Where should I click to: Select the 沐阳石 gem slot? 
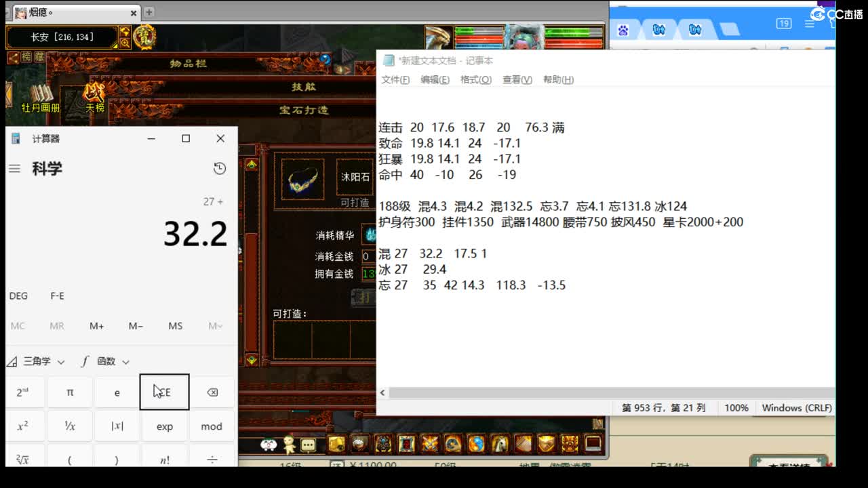pyautogui.click(x=355, y=177)
